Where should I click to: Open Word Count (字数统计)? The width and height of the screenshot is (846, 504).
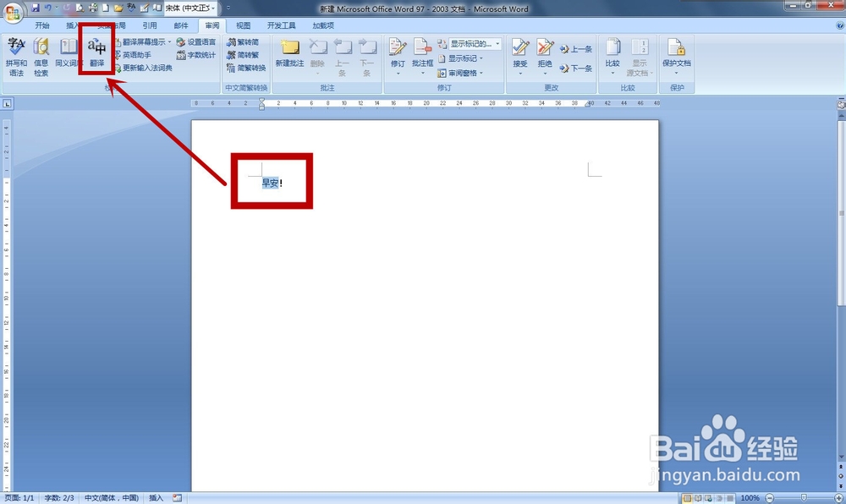(x=196, y=55)
